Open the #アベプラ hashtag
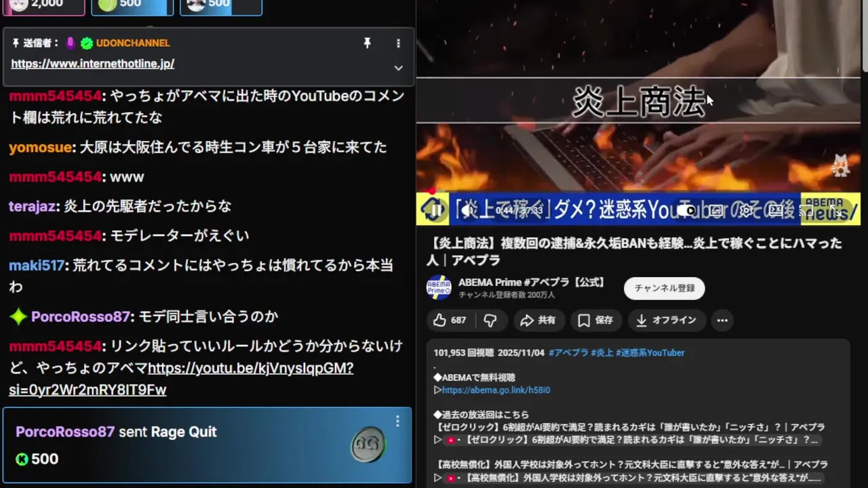 (568, 352)
